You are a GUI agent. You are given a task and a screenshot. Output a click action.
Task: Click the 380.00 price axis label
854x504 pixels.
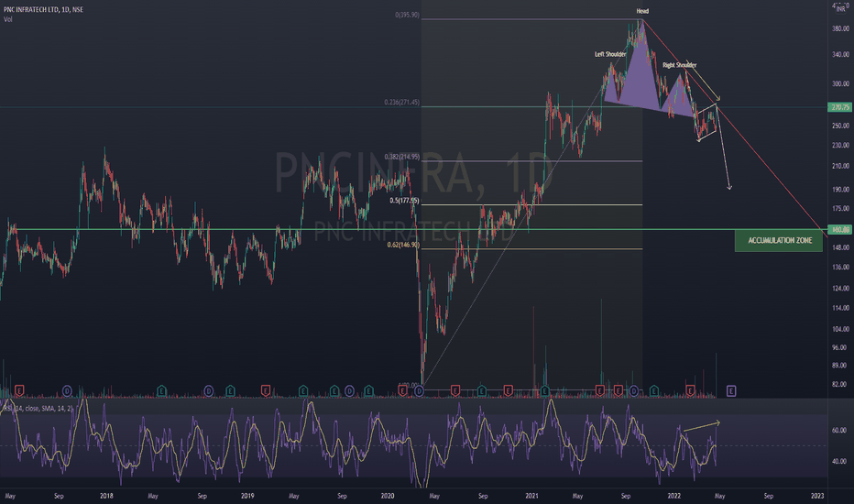tap(840, 28)
